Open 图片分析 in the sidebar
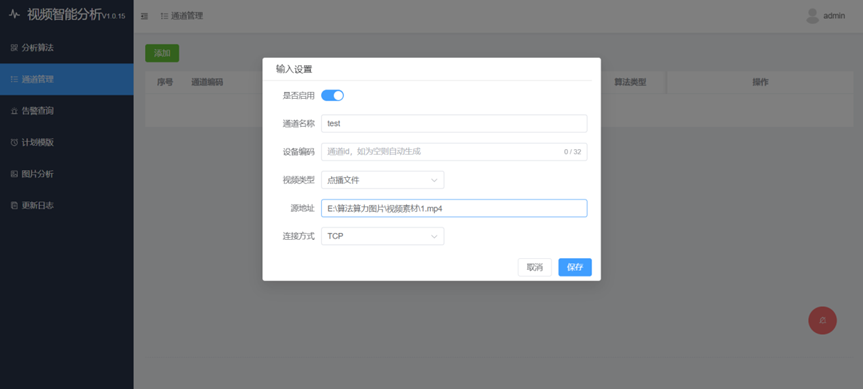 click(67, 174)
